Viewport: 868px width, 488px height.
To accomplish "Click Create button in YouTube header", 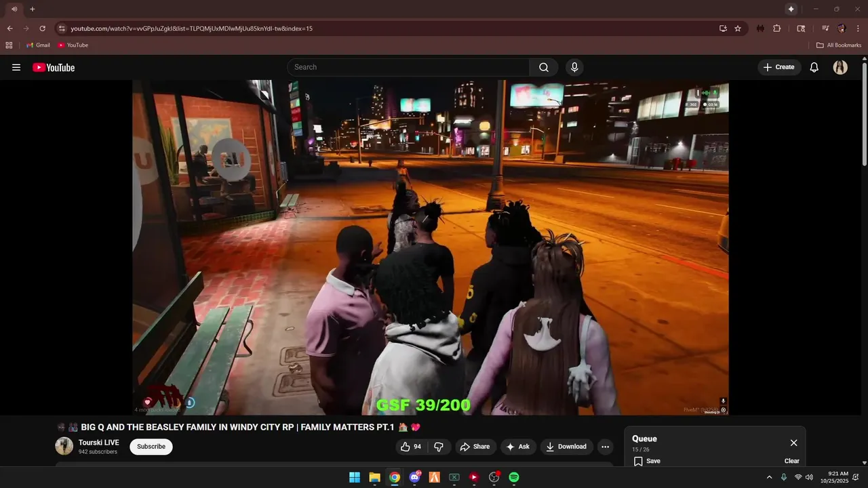I will 779,67.
